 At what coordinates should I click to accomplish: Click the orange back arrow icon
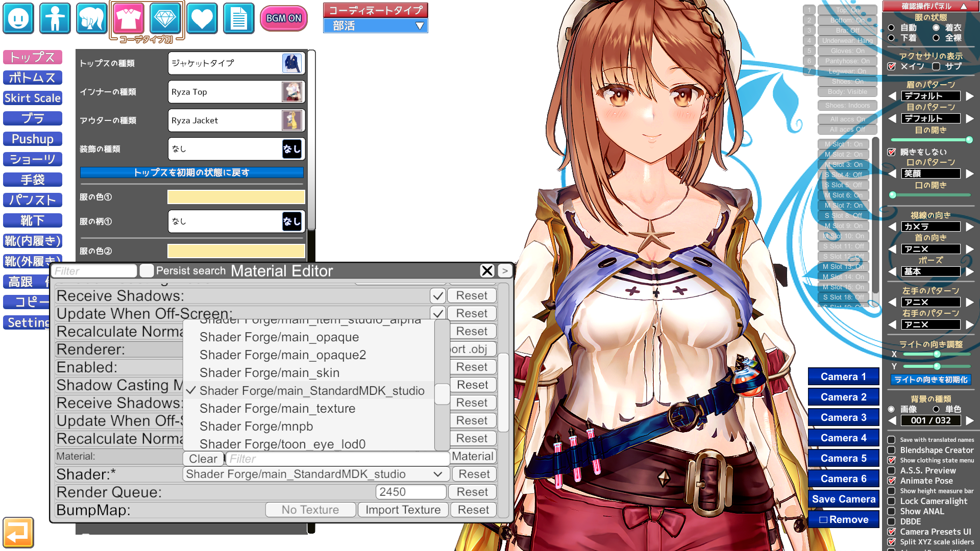18,533
